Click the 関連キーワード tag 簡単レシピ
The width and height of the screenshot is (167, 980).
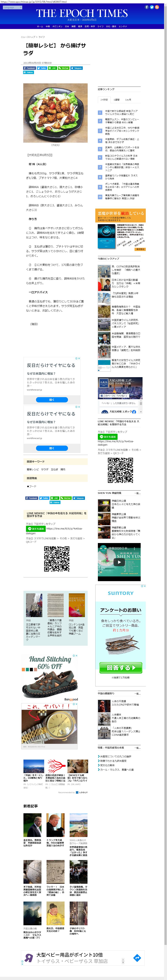pos(32,469)
